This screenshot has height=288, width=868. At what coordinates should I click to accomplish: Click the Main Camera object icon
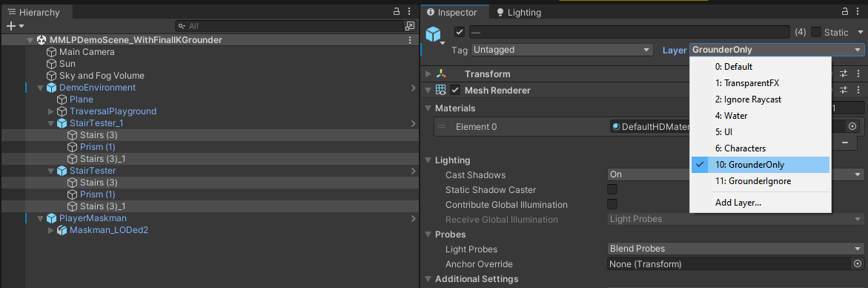51,52
